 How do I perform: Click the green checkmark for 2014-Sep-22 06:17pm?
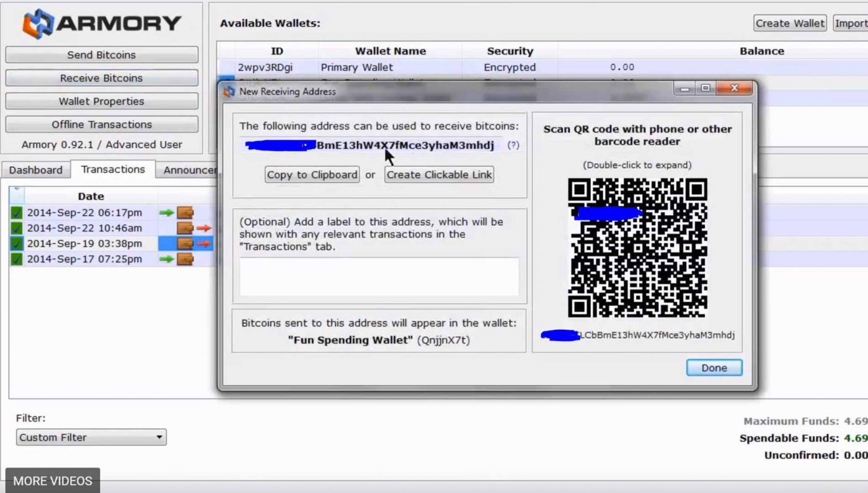point(17,213)
